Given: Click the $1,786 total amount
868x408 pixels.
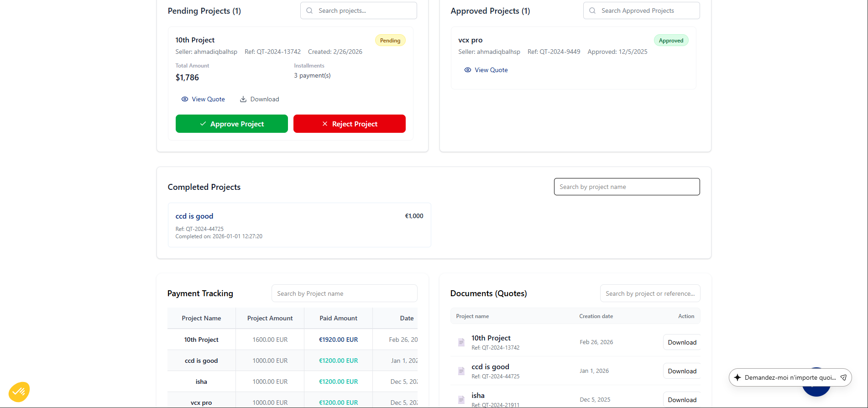Looking at the screenshot, I should pyautogui.click(x=187, y=78).
